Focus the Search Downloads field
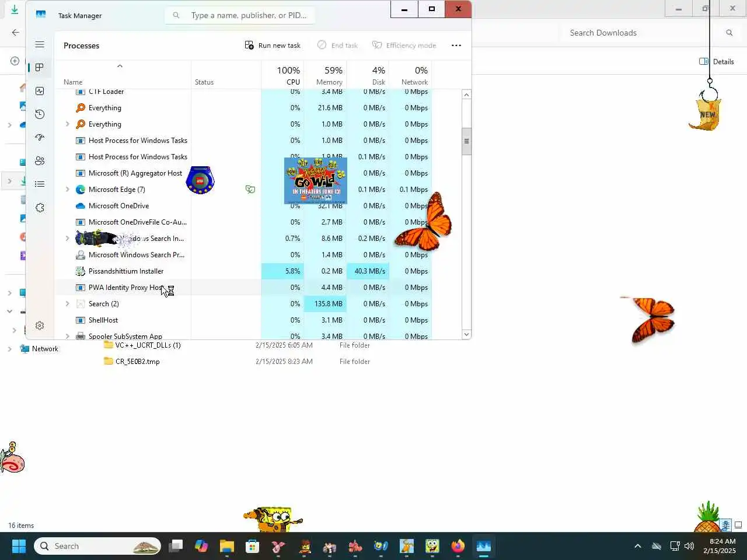 pos(642,33)
